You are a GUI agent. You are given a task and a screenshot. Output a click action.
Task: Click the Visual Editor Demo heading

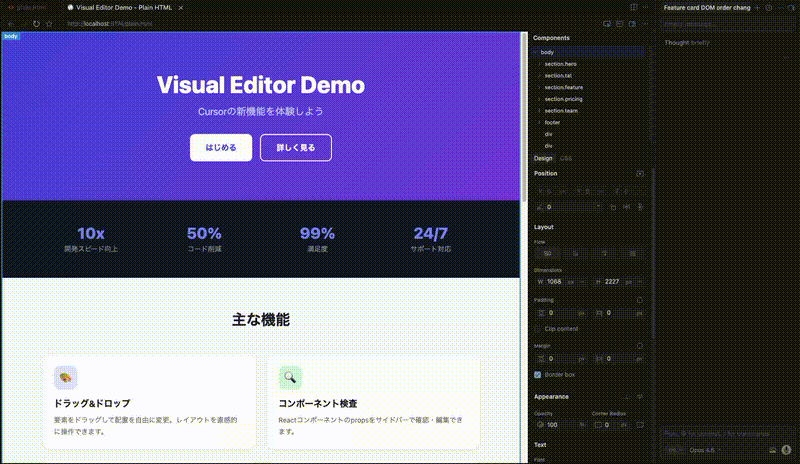tap(261, 85)
